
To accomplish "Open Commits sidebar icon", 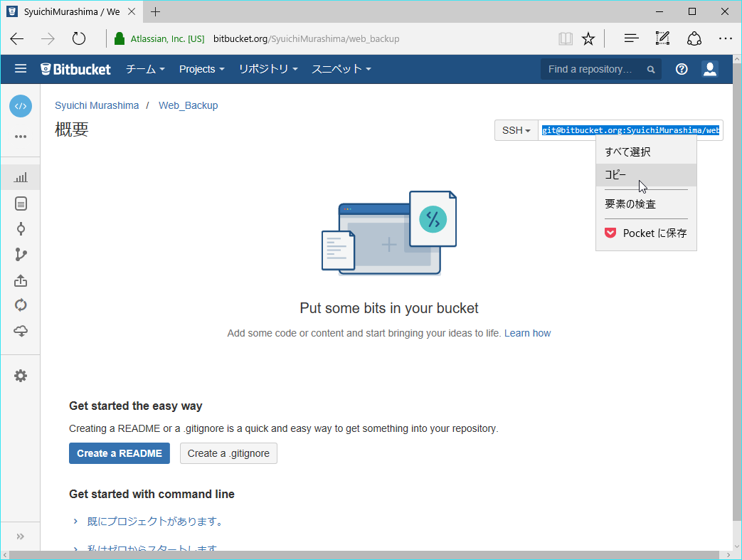I will 21,229.
